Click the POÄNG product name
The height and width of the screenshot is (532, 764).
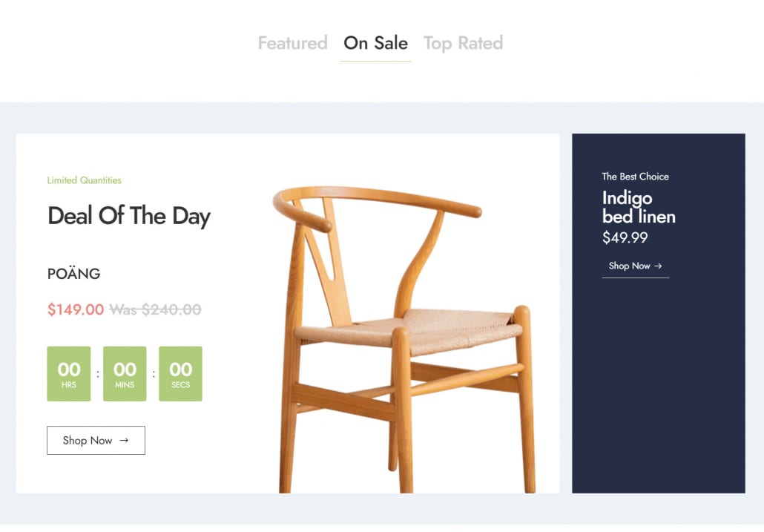[x=73, y=274]
